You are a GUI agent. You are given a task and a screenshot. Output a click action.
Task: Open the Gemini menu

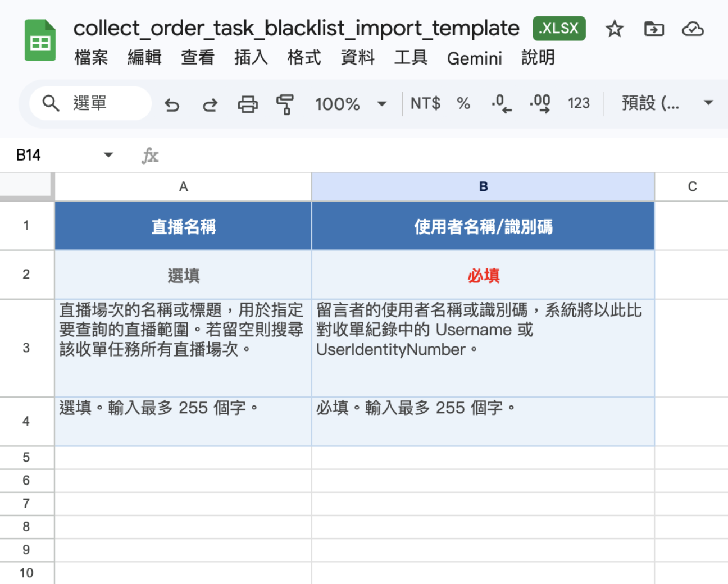pos(475,58)
